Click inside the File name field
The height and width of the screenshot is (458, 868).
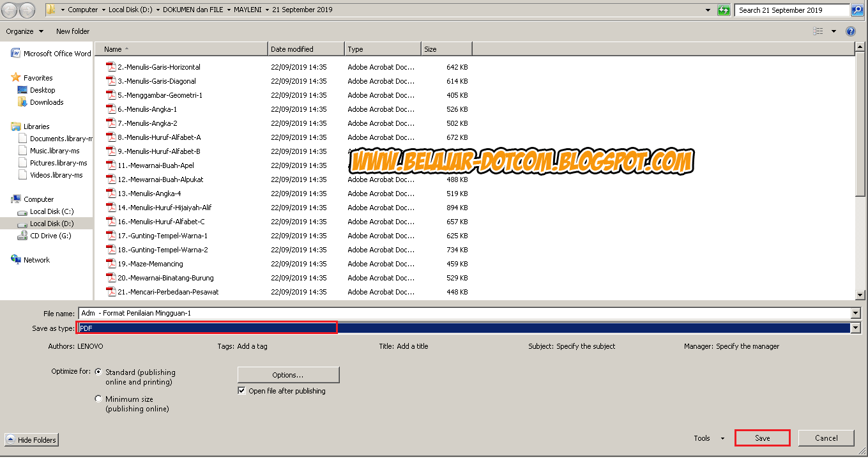point(383,313)
